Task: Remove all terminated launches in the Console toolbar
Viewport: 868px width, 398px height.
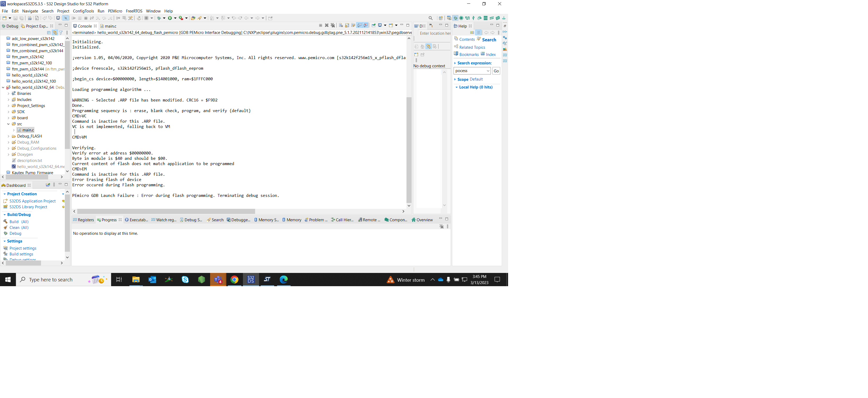Action: (x=333, y=25)
